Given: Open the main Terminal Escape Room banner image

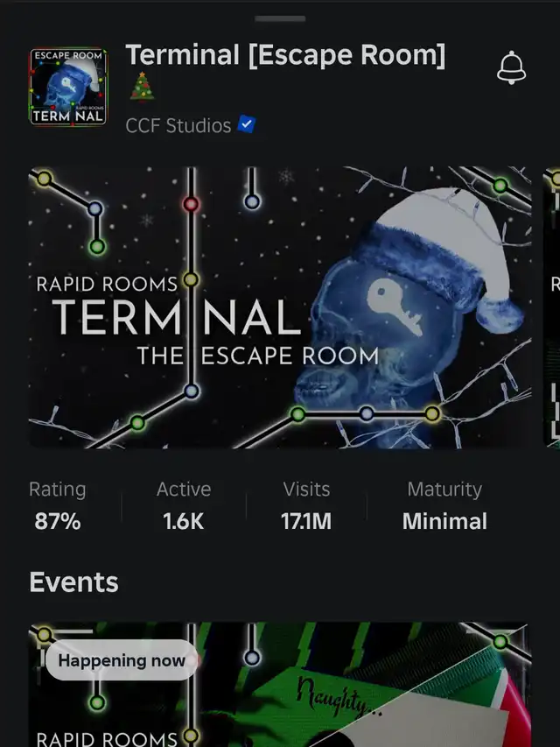Looking at the screenshot, I should coord(280,307).
